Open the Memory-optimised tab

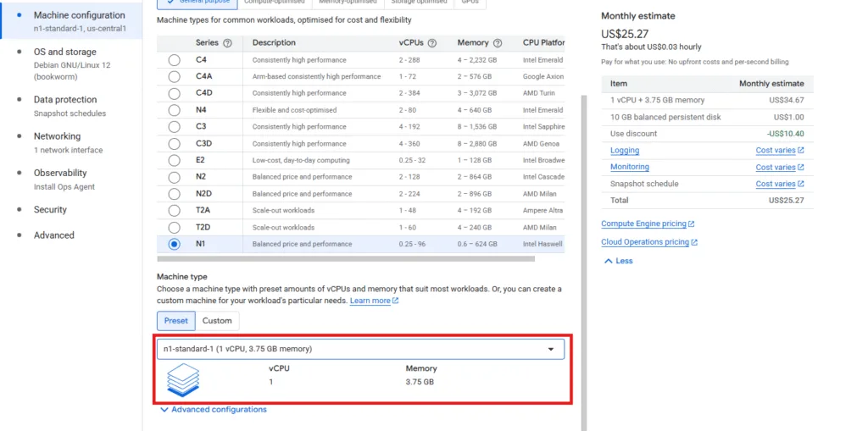(348, 3)
